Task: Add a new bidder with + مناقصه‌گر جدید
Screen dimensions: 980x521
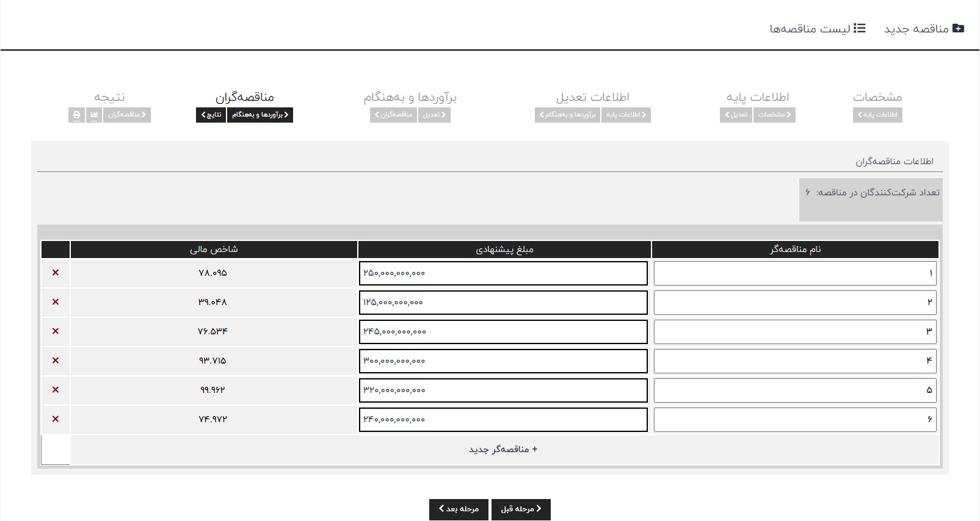Action: [503, 450]
